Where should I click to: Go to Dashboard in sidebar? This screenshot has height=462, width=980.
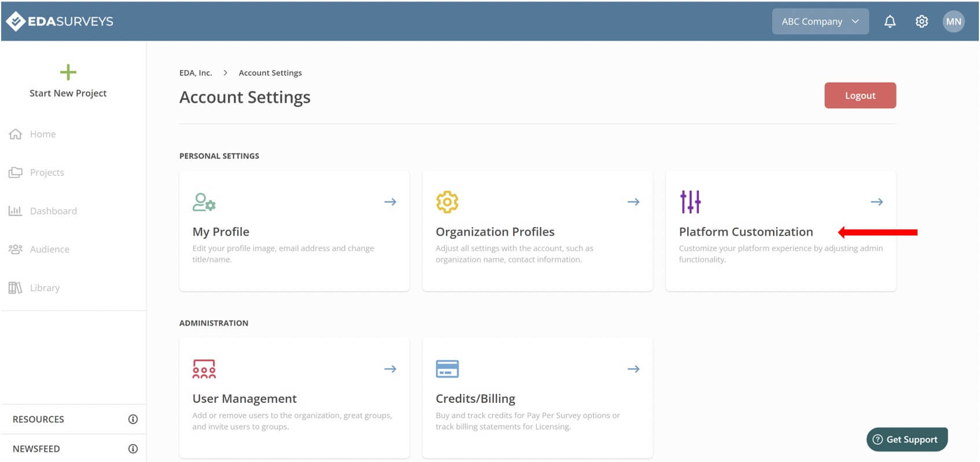coord(53,211)
